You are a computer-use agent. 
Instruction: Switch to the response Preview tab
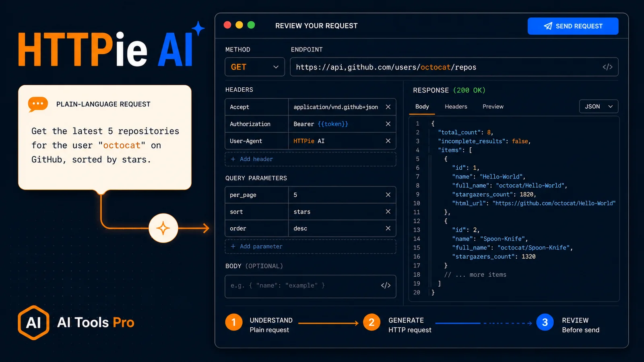pyautogui.click(x=493, y=107)
